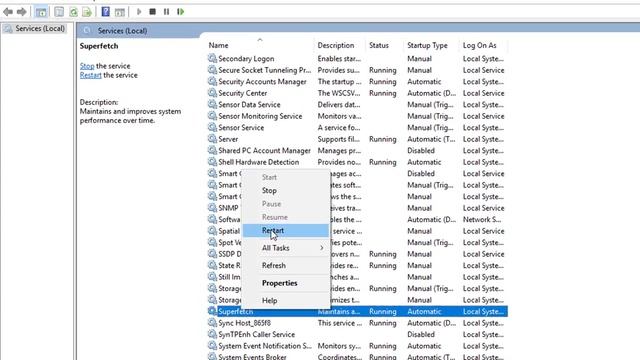Click the Server service gear icon
This screenshot has height=360, width=640.
point(212,139)
